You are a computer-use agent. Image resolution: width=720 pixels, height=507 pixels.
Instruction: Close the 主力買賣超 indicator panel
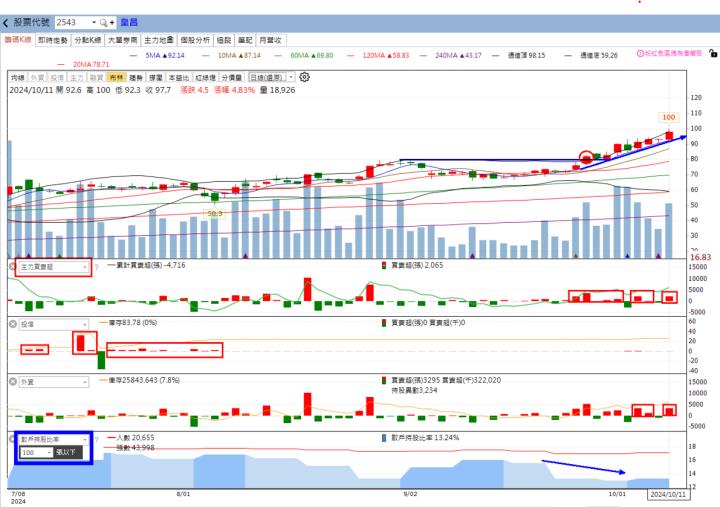coord(12,266)
